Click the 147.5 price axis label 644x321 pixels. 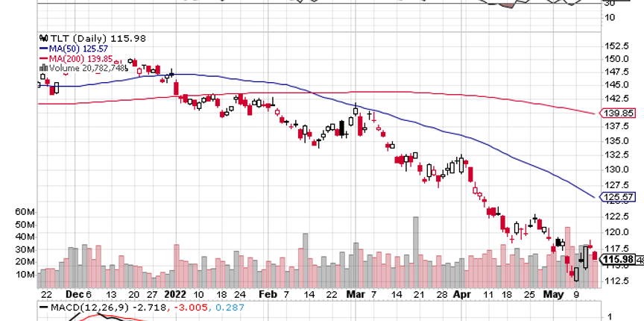pyautogui.click(x=616, y=72)
